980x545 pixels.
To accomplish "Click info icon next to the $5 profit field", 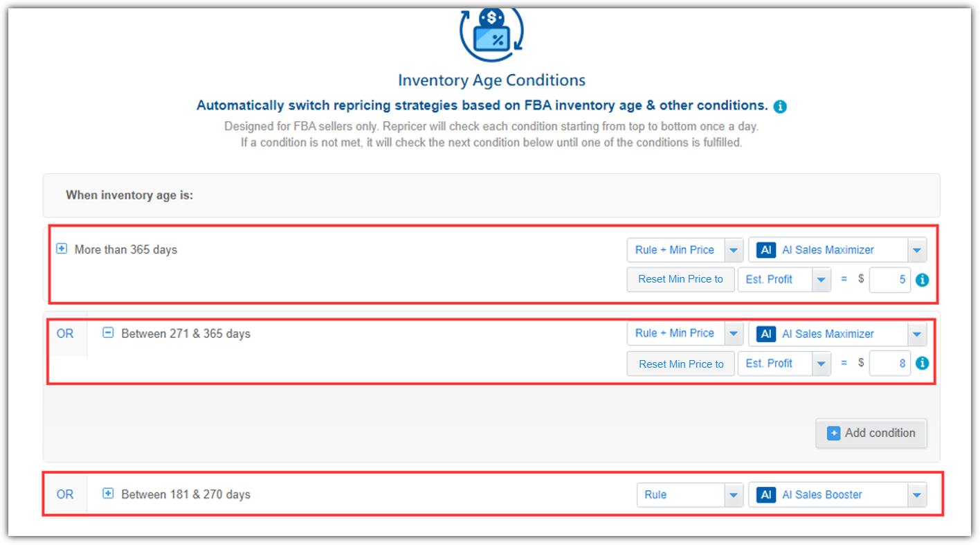I will [922, 280].
